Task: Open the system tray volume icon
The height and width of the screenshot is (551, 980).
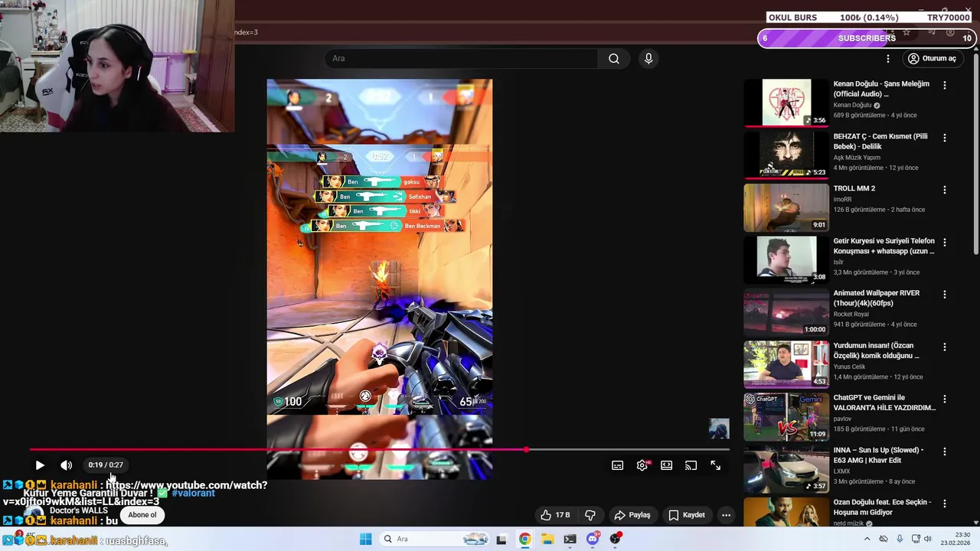Action: (x=929, y=540)
